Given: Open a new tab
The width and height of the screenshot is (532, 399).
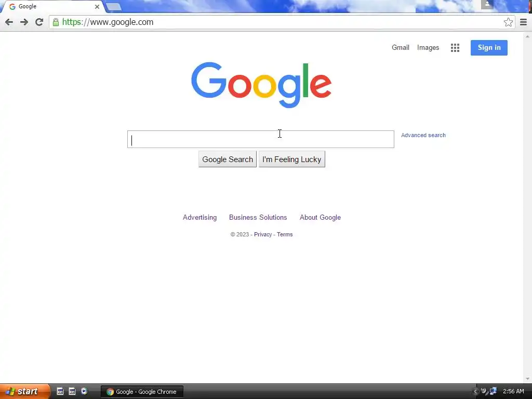Looking at the screenshot, I should 114,7.
